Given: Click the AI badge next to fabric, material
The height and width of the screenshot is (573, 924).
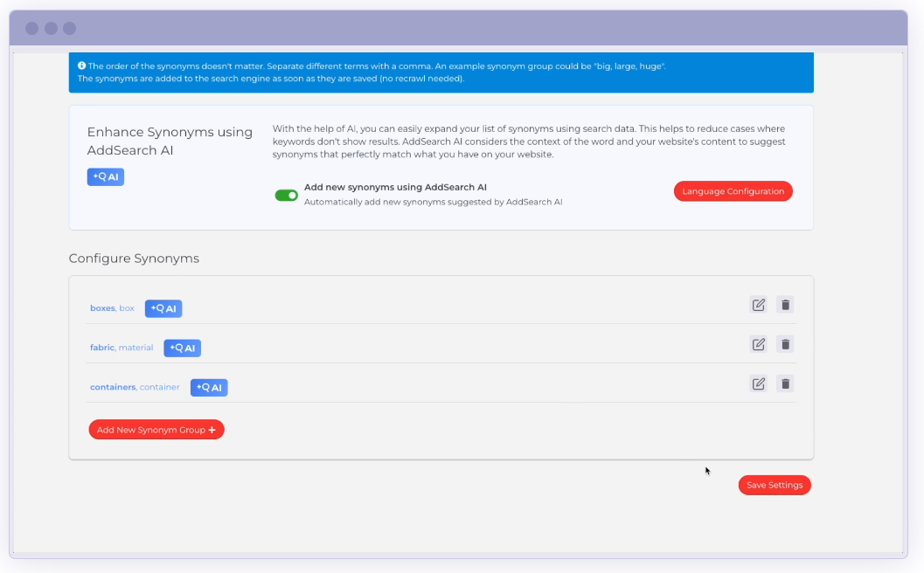Looking at the screenshot, I should (182, 348).
